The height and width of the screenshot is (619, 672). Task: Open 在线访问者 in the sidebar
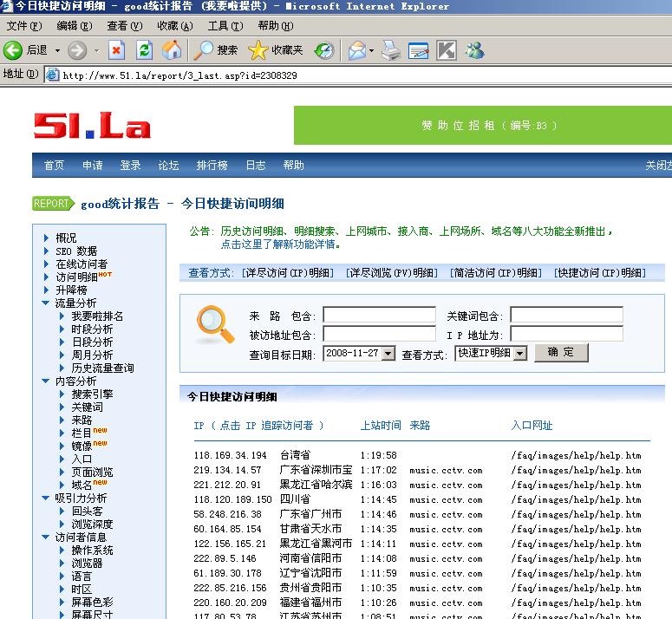click(x=82, y=264)
